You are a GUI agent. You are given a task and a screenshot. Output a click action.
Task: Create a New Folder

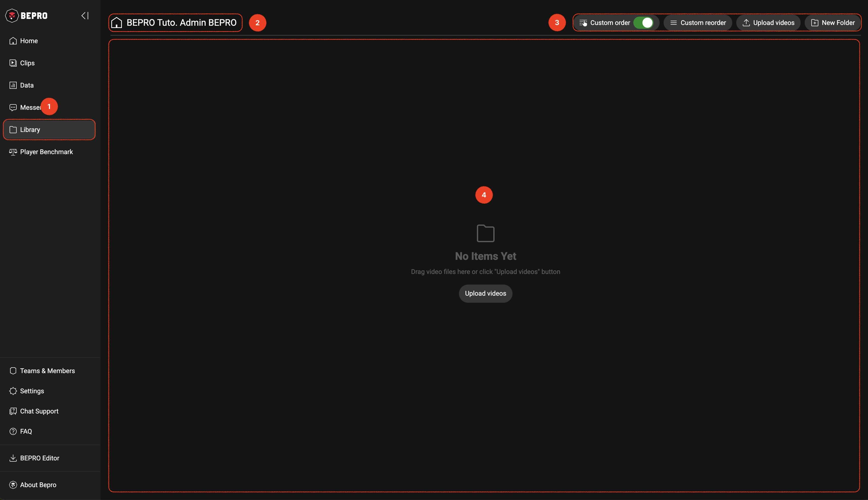tap(833, 23)
